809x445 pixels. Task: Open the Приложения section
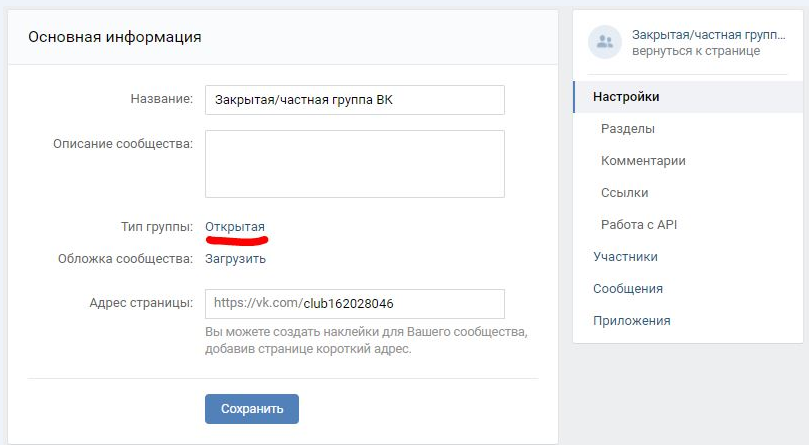click(x=632, y=321)
